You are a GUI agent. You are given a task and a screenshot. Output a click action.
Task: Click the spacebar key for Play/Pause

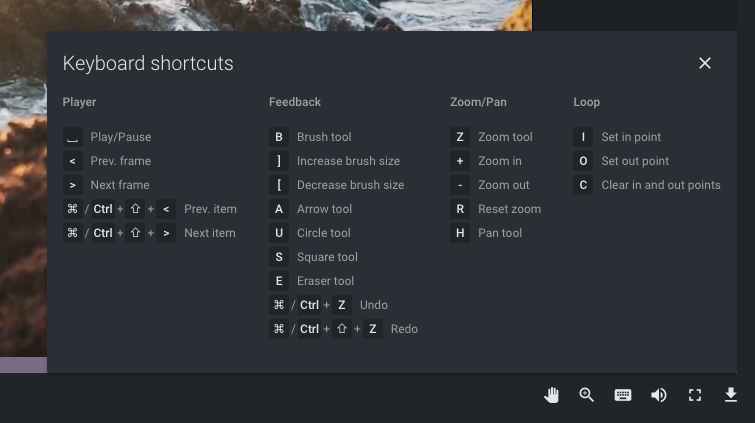73,137
